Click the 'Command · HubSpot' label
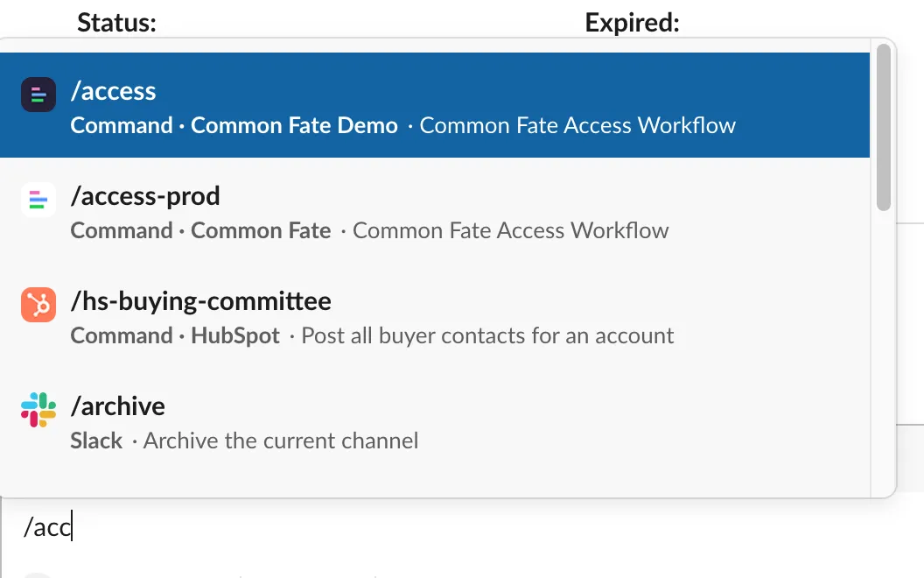The height and width of the screenshot is (578, 924). click(x=175, y=335)
